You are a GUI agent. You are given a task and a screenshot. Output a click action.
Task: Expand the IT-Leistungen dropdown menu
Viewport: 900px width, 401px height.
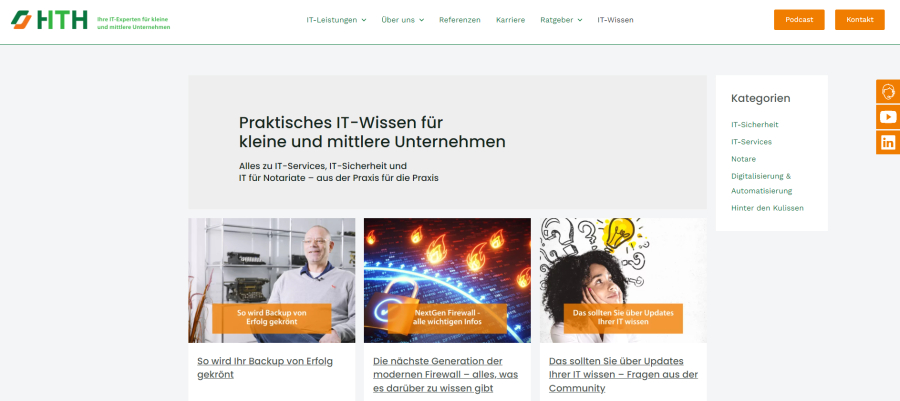[336, 20]
